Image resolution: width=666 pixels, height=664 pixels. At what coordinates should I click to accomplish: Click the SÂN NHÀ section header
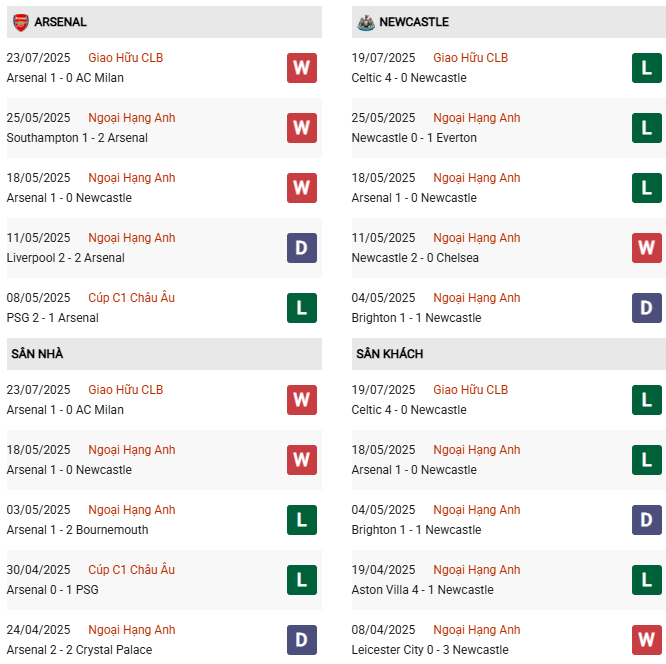tap(37, 354)
